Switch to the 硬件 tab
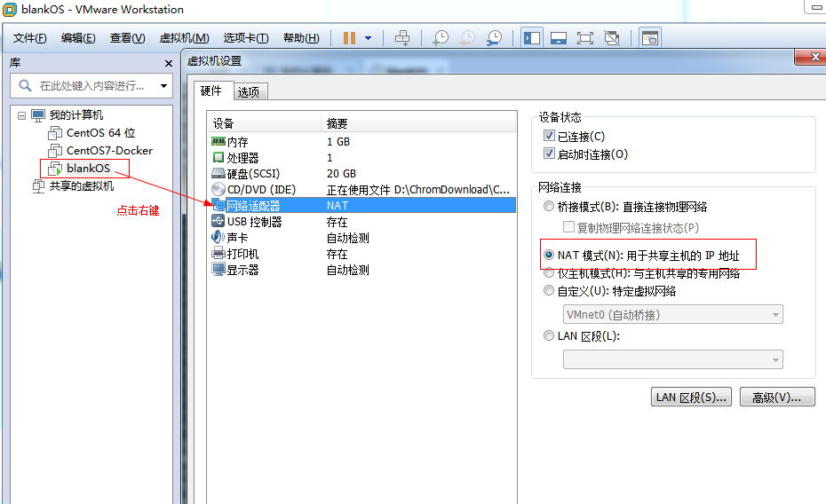 click(211, 91)
